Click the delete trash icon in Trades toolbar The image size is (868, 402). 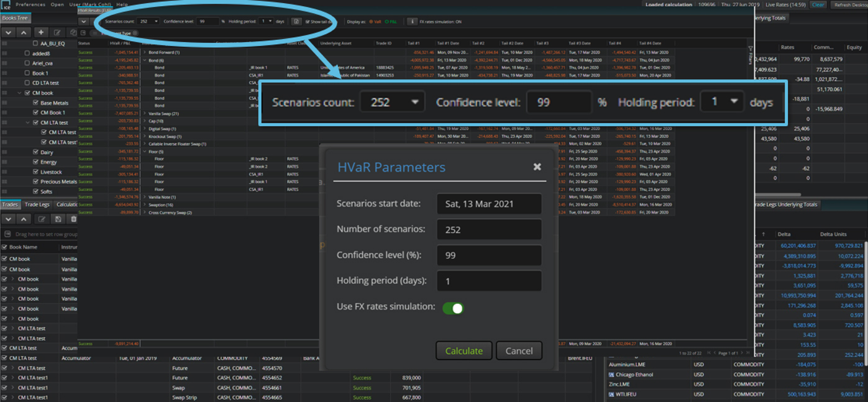(x=74, y=219)
